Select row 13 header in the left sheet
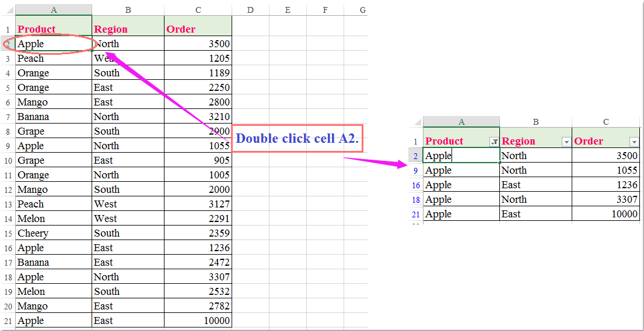 point(8,204)
